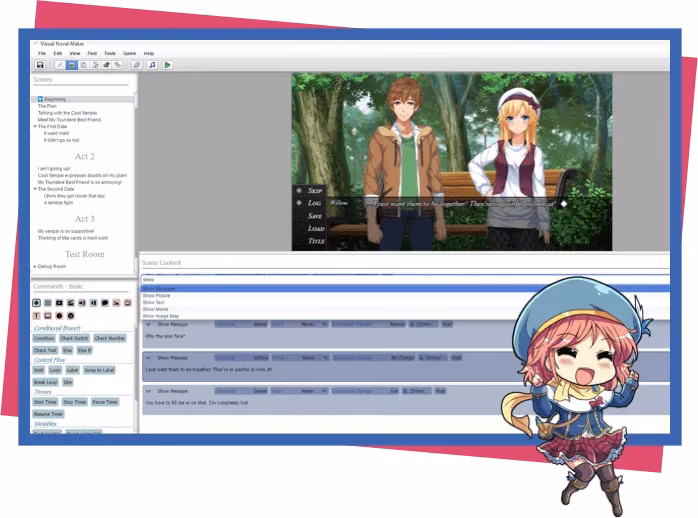
Task: Click the speaker sound command icon
Action: click(x=82, y=303)
